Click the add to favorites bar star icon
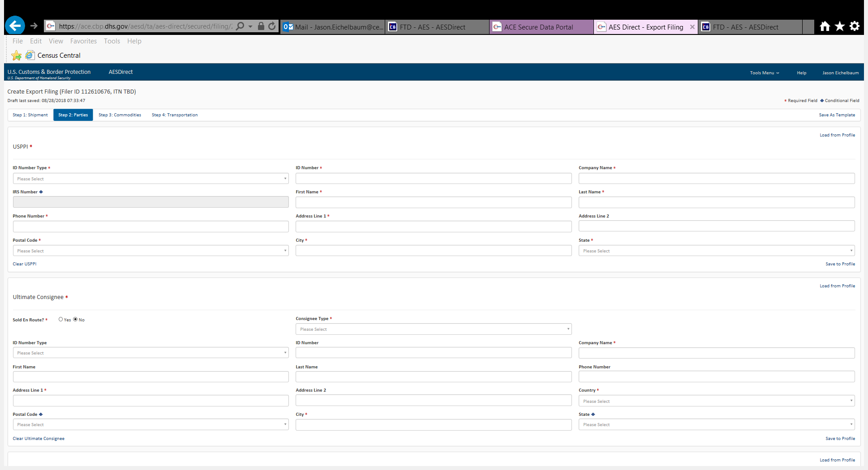This screenshot has height=470, width=868. [x=17, y=56]
